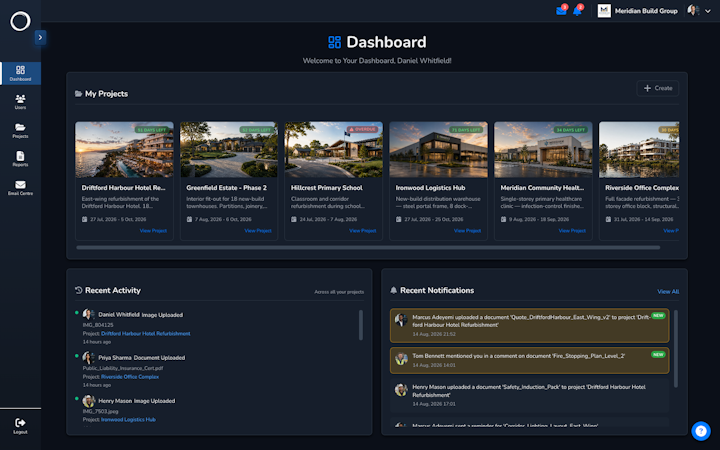
Task: Click calendar icon on Hillcrest Primary School card
Action: point(294,219)
